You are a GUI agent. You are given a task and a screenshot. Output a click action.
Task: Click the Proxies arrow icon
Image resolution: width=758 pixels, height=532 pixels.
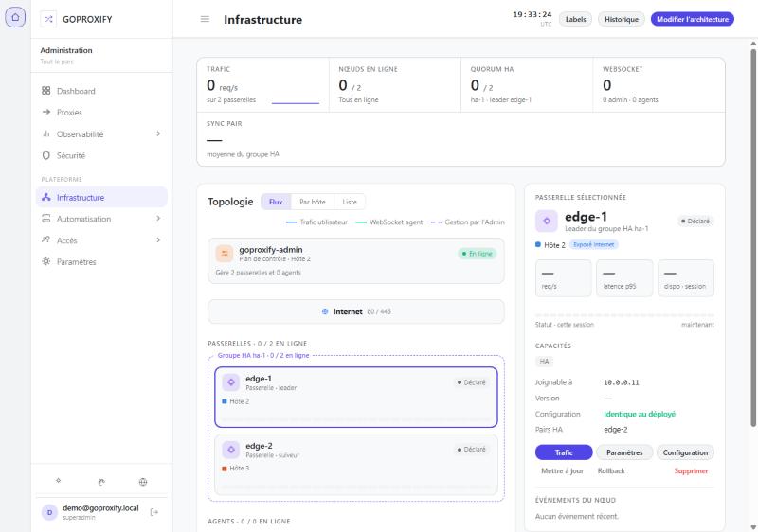tap(45, 112)
